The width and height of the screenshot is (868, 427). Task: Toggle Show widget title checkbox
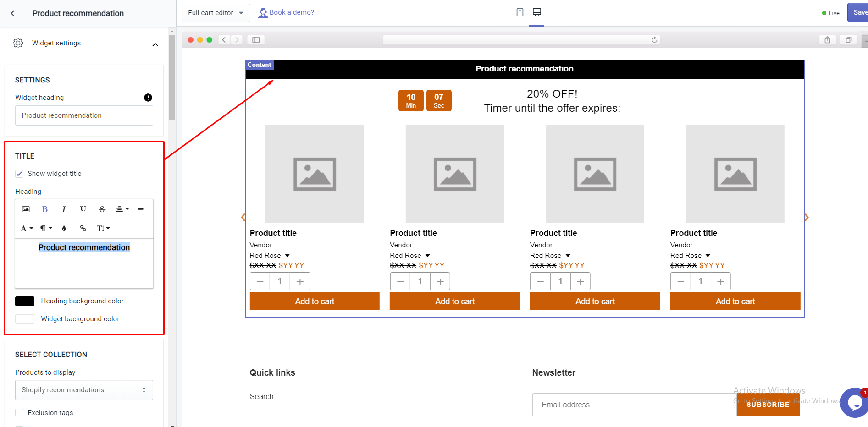click(19, 174)
